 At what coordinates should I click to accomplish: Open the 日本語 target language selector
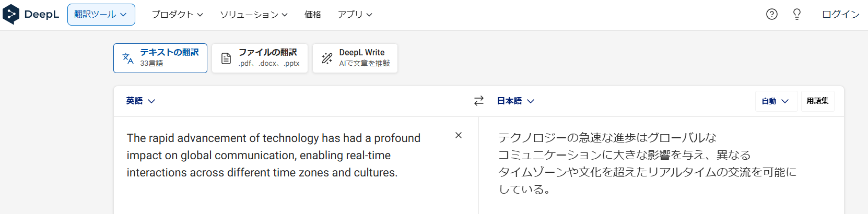tap(515, 101)
